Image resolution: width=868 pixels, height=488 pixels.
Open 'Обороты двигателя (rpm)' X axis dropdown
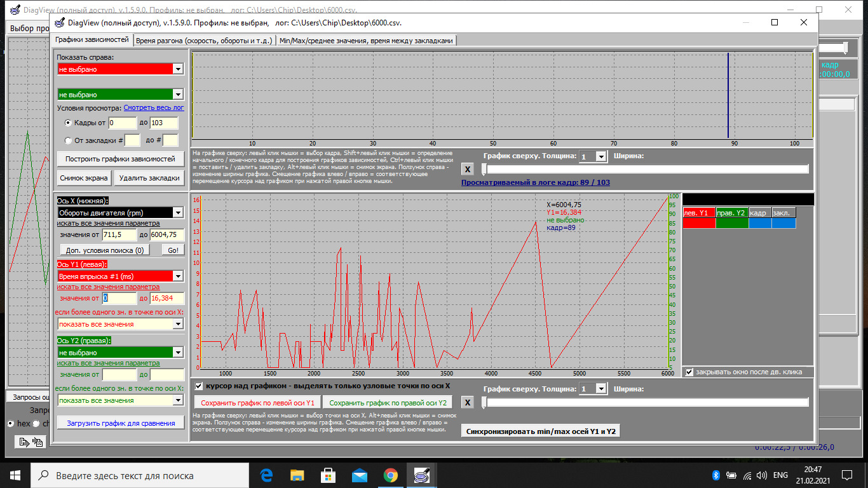[x=120, y=213]
